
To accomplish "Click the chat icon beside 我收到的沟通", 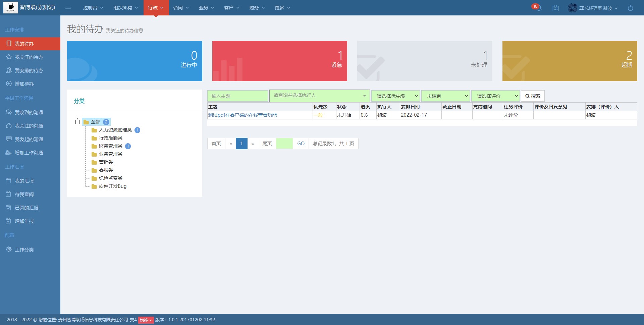I will coord(9,112).
